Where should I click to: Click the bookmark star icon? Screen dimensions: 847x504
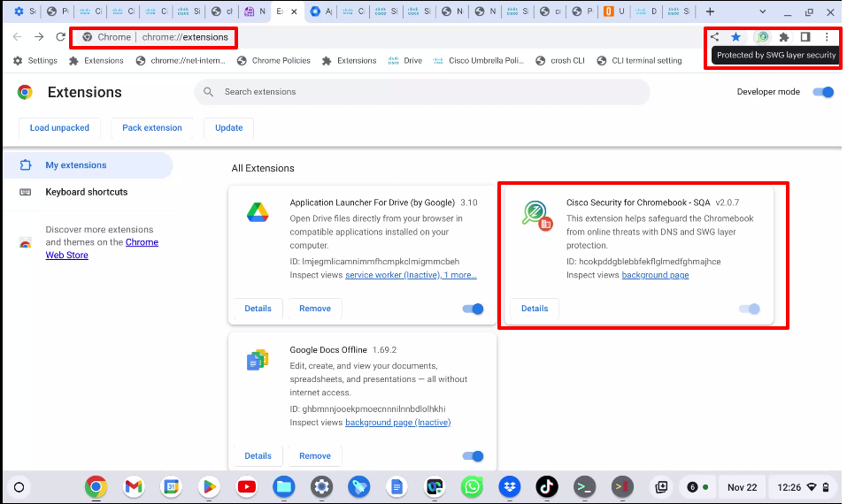[x=735, y=36]
